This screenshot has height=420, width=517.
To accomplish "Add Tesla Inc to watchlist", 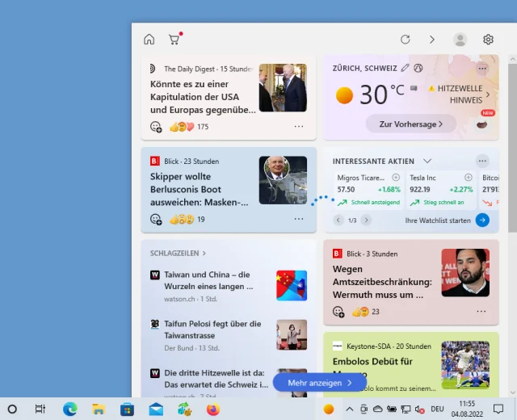I will tap(469, 178).
